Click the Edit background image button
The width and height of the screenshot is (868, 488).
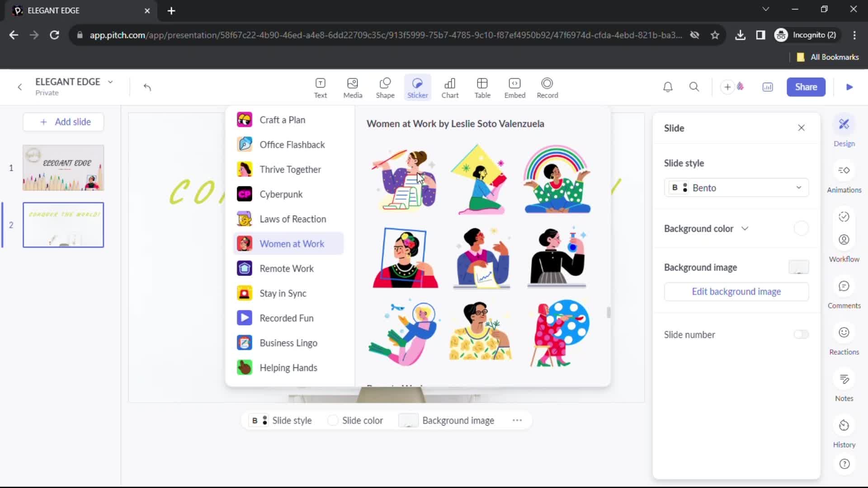(736, 291)
